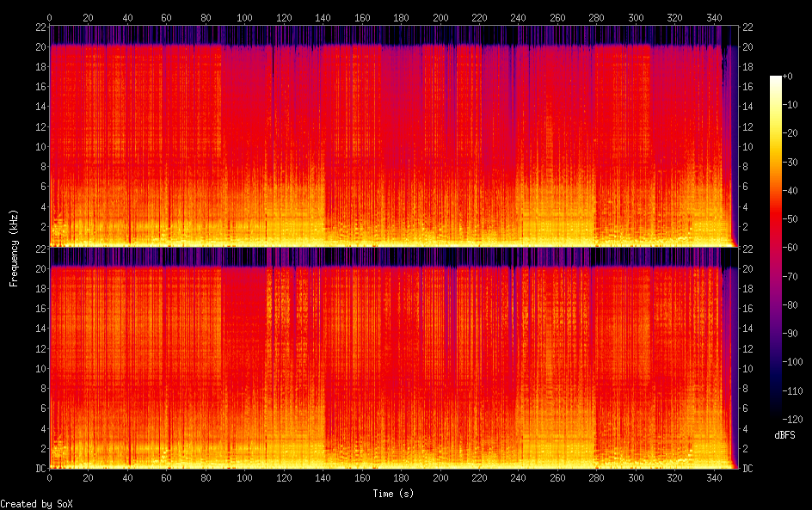This screenshot has width=812, height=510.
Task: Click the 10 kHz tick on upper-left frequency axis
Action: [39, 146]
